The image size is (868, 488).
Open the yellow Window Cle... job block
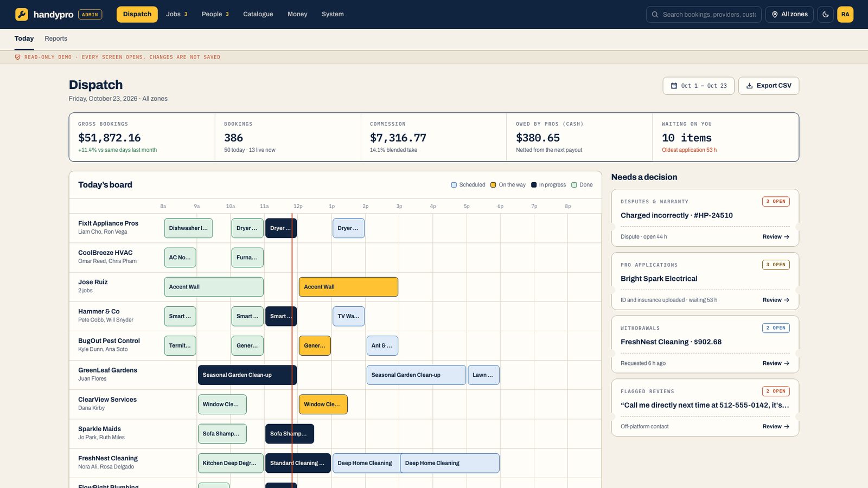point(323,404)
